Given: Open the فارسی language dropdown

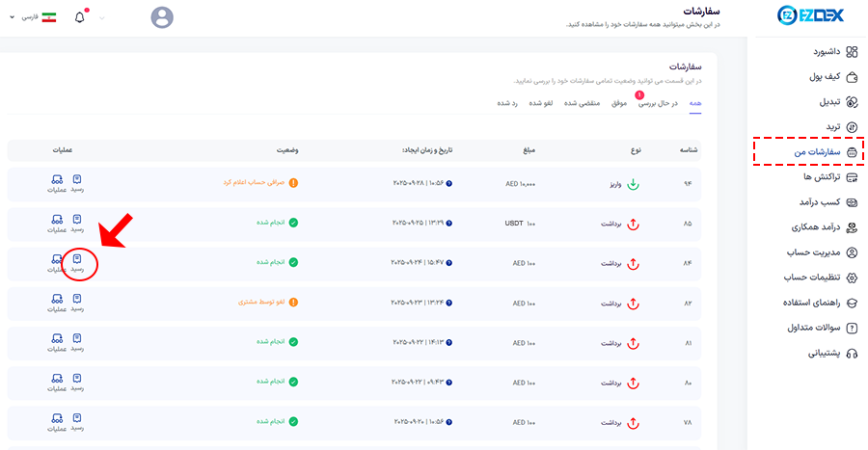Looking at the screenshot, I should pos(33,17).
